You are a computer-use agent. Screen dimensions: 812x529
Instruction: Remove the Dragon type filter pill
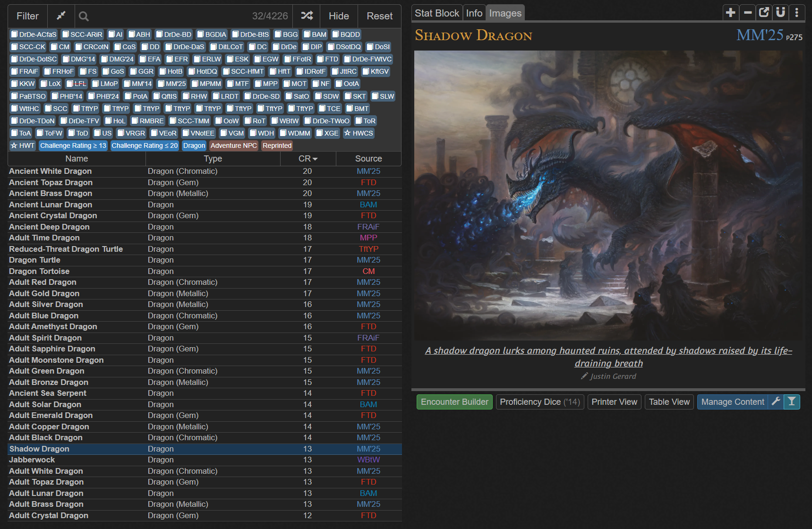[x=194, y=145]
